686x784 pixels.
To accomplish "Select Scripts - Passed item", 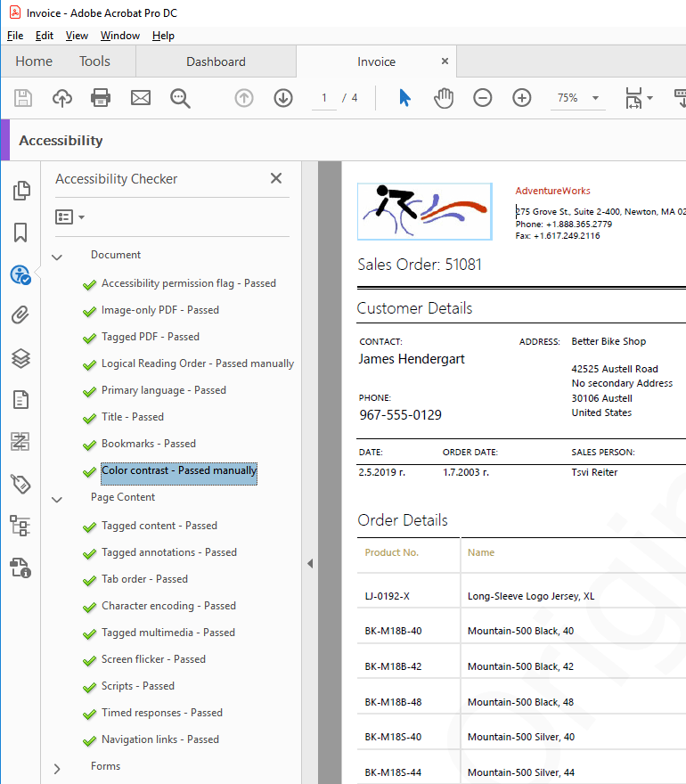I will pos(137,686).
